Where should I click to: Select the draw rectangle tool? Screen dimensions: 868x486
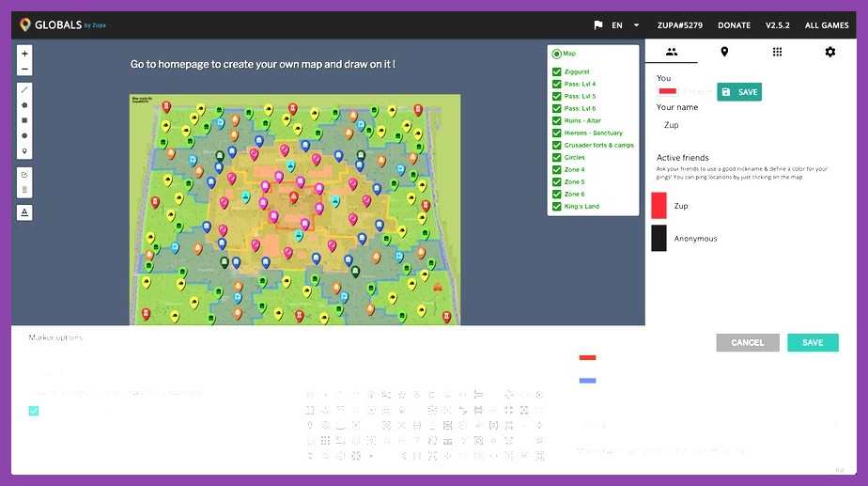(x=24, y=120)
